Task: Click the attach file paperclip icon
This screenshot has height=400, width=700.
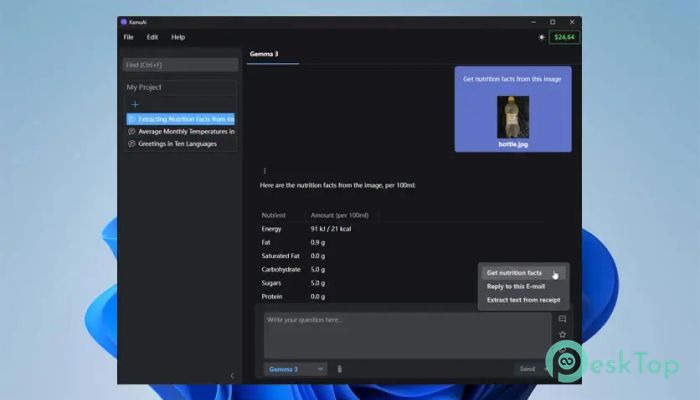Action: click(339, 369)
